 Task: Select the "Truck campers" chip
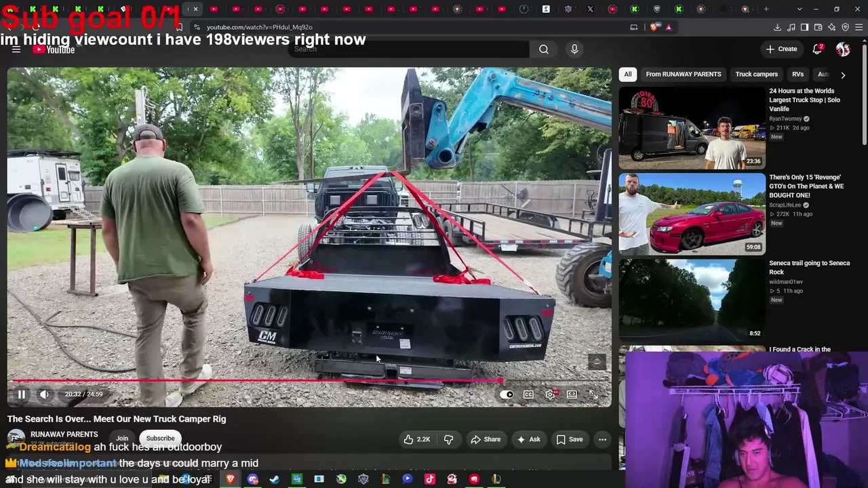click(x=757, y=75)
